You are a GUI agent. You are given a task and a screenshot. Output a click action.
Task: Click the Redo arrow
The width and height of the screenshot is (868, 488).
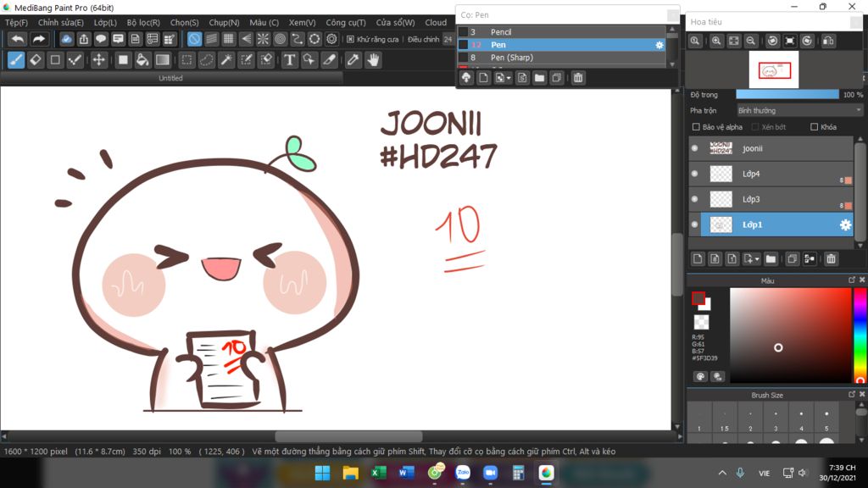coord(38,39)
